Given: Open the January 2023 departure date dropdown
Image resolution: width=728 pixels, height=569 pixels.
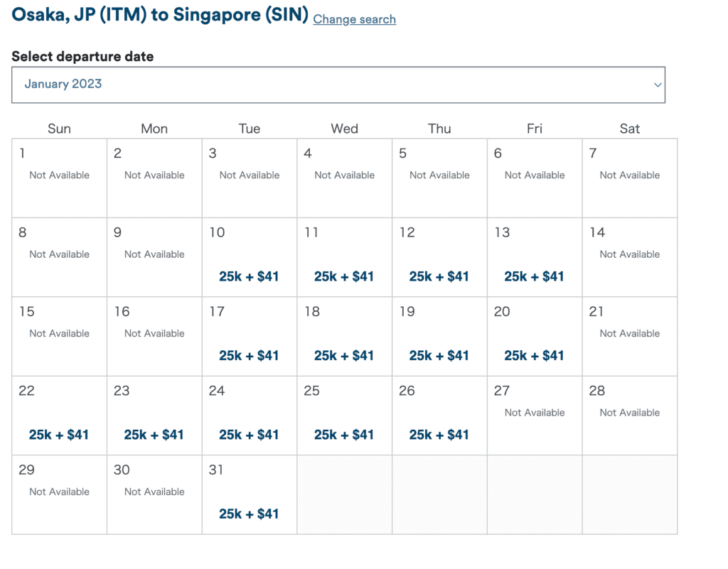Looking at the screenshot, I should pos(338,85).
